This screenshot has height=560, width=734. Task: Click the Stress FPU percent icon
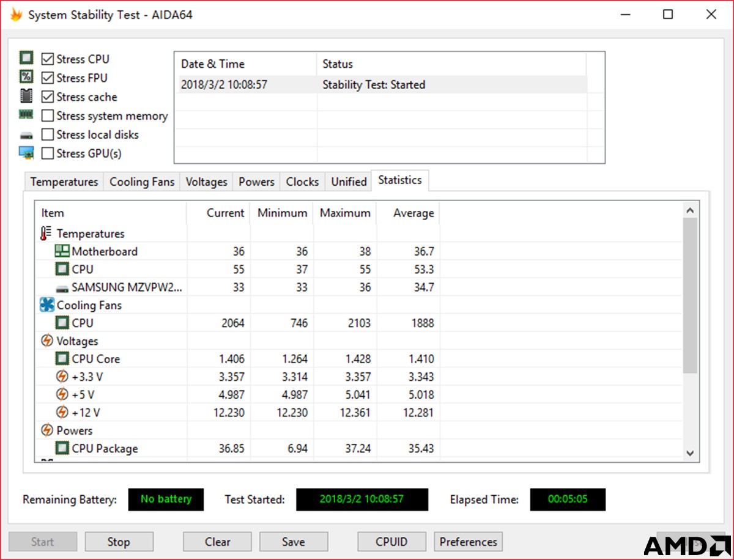(26, 77)
